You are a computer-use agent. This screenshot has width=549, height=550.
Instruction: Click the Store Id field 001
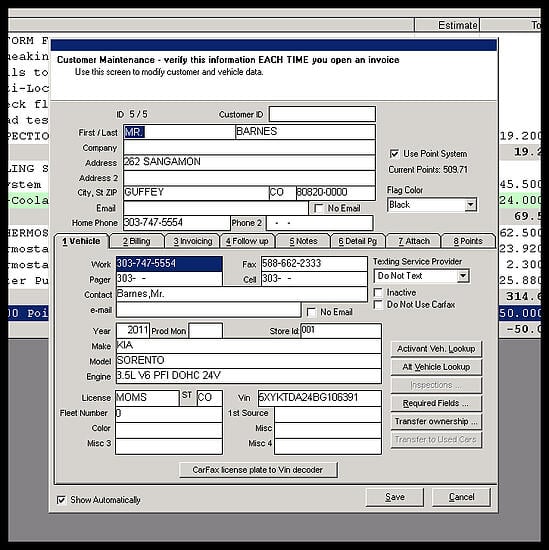tap(341, 331)
